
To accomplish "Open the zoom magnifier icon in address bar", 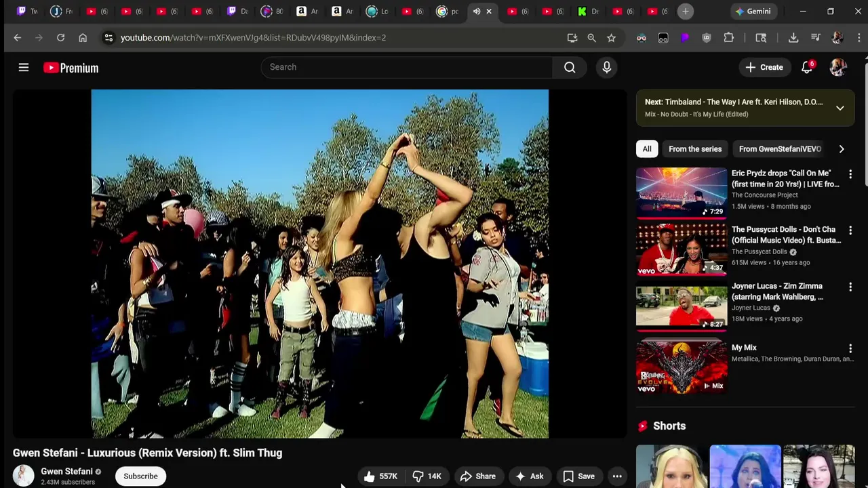I will click(591, 38).
